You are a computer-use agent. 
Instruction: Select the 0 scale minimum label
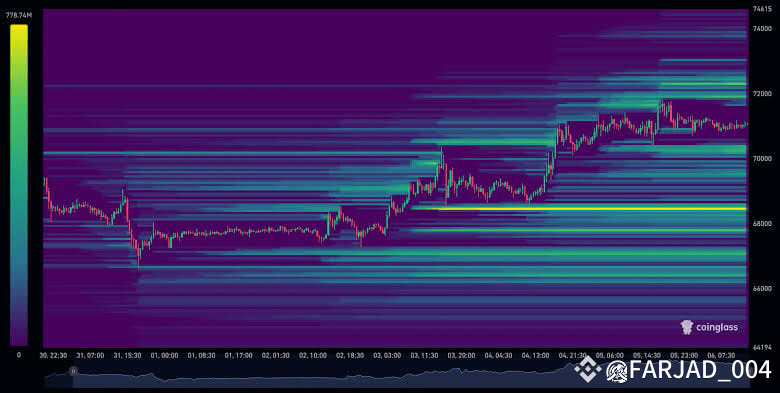point(19,355)
